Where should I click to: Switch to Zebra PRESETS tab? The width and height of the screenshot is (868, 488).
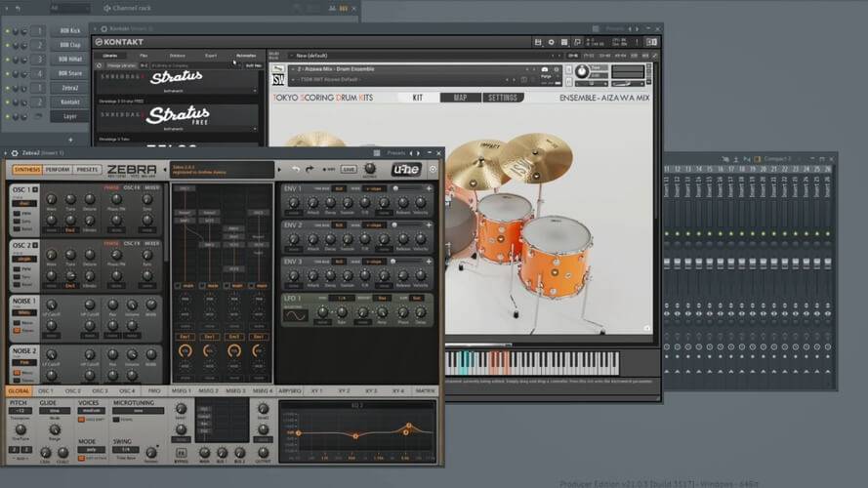pos(86,169)
